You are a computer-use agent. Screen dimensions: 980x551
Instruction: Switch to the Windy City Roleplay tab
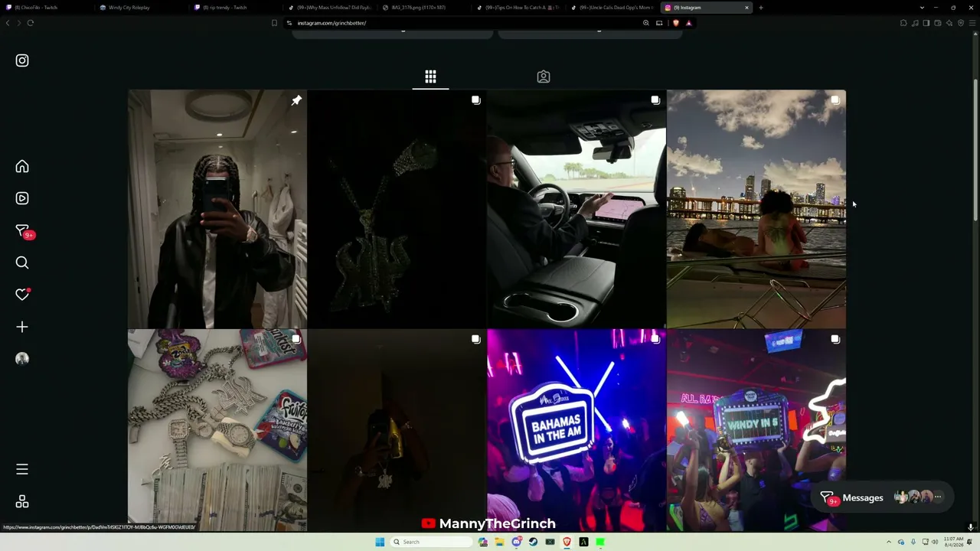[140, 8]
